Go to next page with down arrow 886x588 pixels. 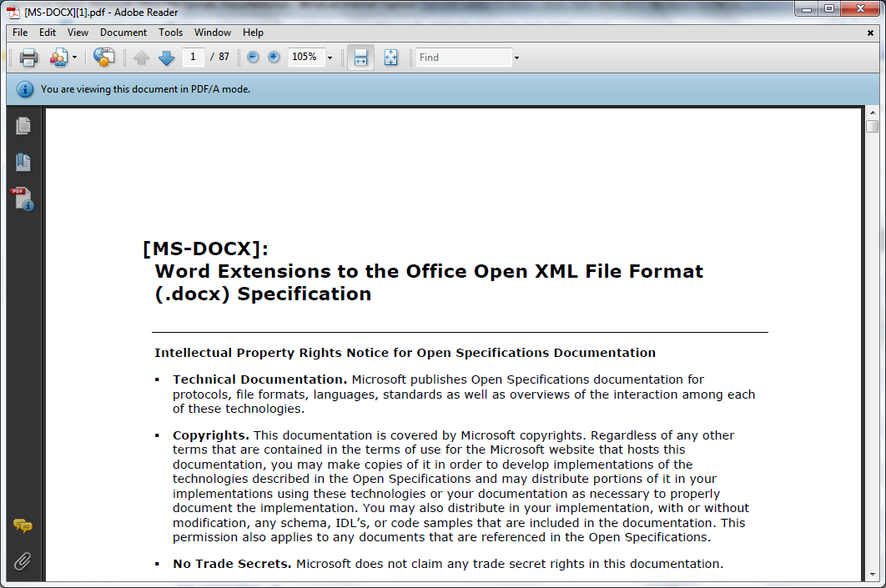166,58
